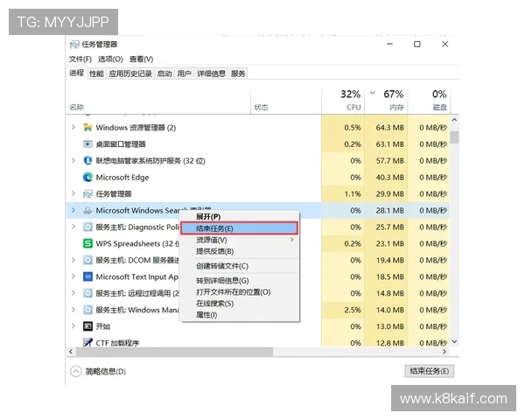
Task: Click the Microsoft Edge process icon
Action: 87,177
